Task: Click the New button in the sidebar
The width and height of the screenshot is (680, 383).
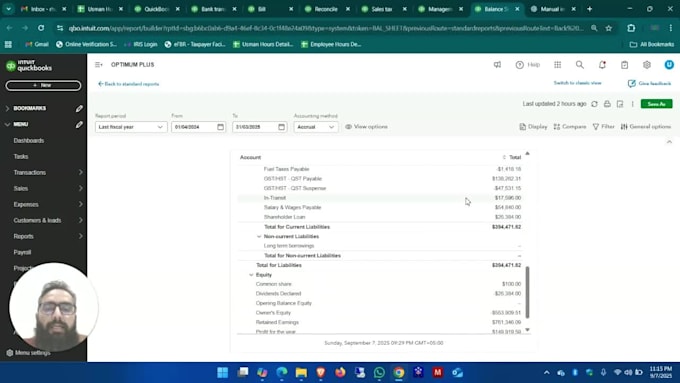Action: (43, 85)
